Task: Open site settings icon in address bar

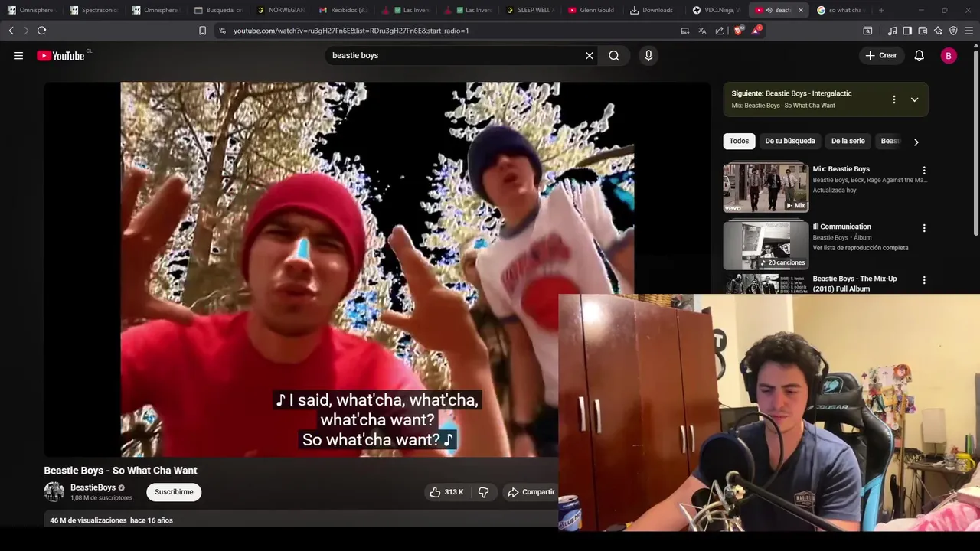Action: point(222,31)
